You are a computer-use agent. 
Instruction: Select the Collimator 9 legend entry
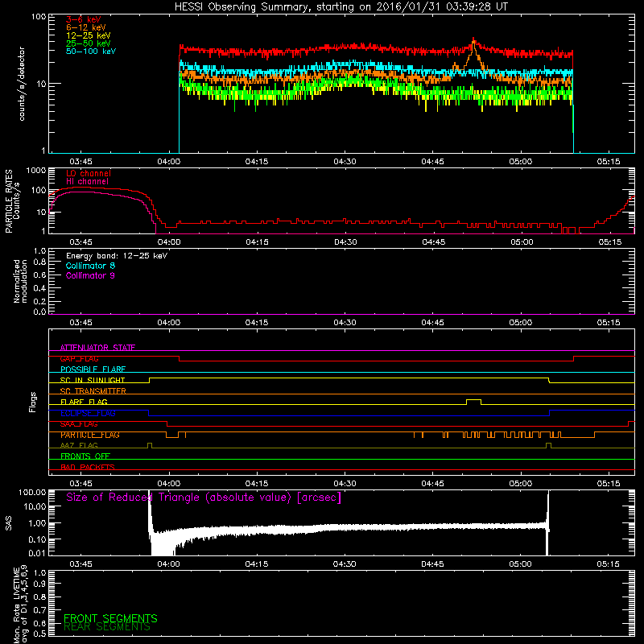tap(90, 275)
